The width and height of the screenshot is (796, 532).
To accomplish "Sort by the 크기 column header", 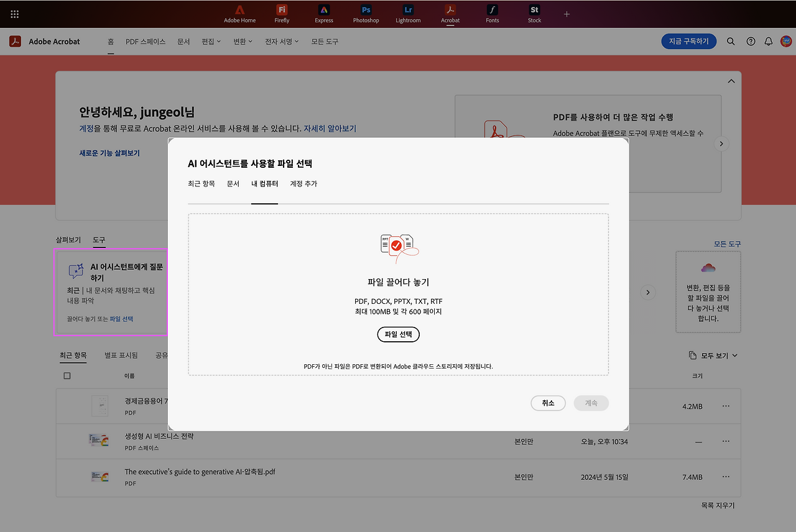I will [x=698, y=376].
